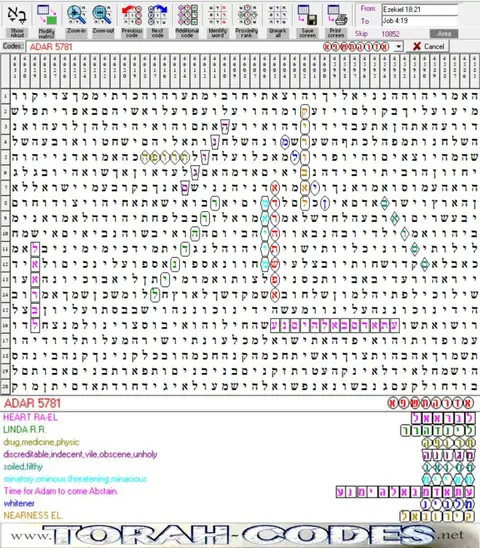This screenshot has height=548, width=480.
Task: Click the Show nikud label button
Action: [17, 33]
